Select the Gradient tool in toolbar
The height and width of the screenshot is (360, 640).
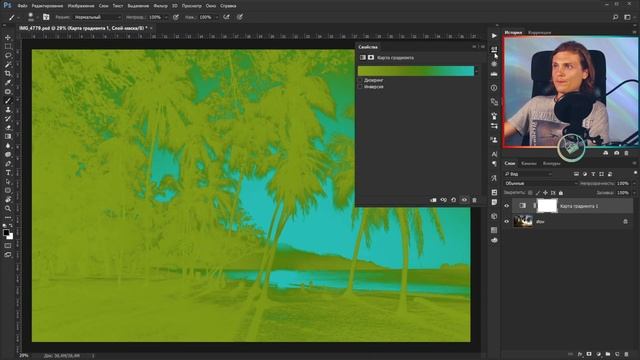(8, 136)
